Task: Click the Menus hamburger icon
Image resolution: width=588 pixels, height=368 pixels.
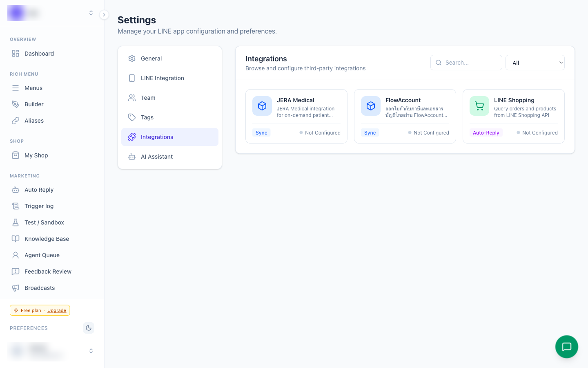Action: click(x=16, y=88)
